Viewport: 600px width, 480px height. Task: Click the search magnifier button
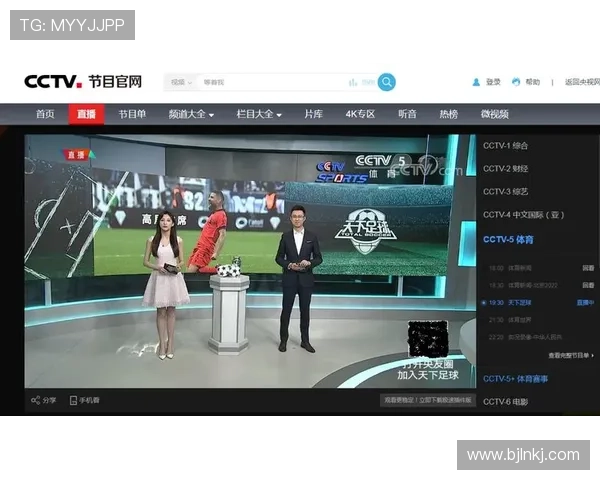point(386,82)
